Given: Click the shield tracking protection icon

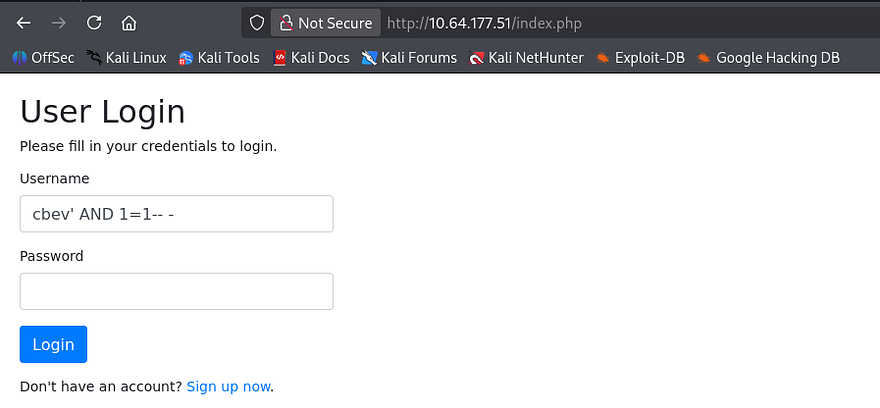Looking at the screenshot, I should tap(257, 22).
